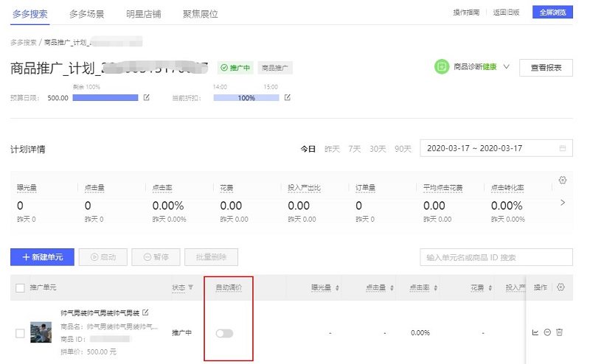Show more metrics with the right chevron

pyautogui.click(x=563, y=202)
